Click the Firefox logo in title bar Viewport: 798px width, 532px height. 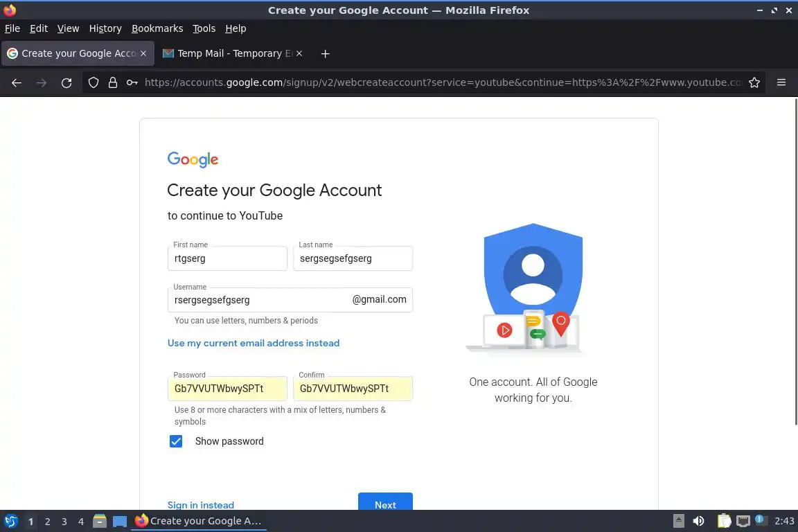click(10, 10)
